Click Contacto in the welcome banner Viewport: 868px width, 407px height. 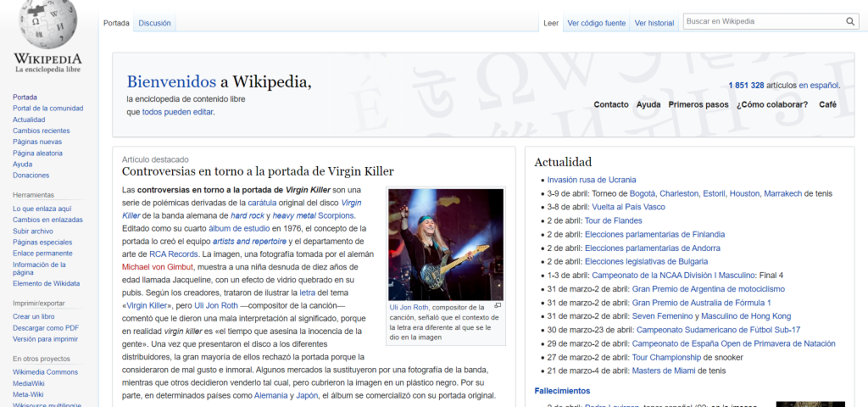pyautogui.click(x=611, y=104)
